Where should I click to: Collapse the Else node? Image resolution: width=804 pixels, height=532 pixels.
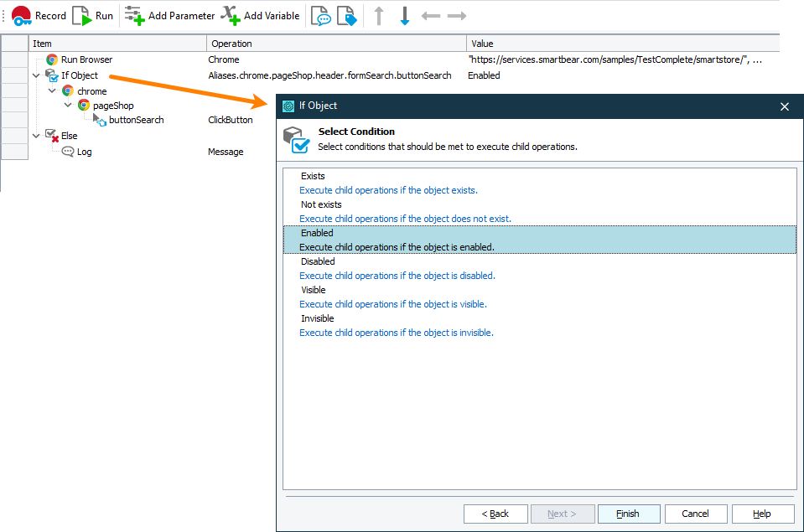[36, 136]
